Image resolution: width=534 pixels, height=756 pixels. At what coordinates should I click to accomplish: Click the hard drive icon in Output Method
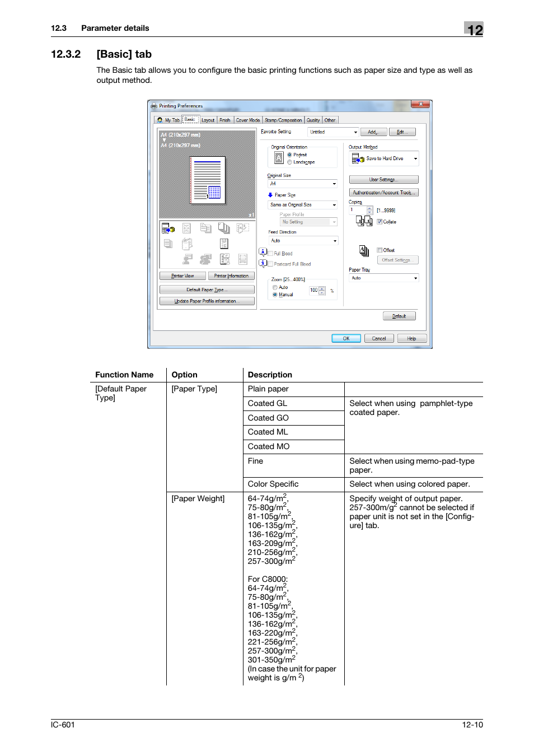coord(358,158)
